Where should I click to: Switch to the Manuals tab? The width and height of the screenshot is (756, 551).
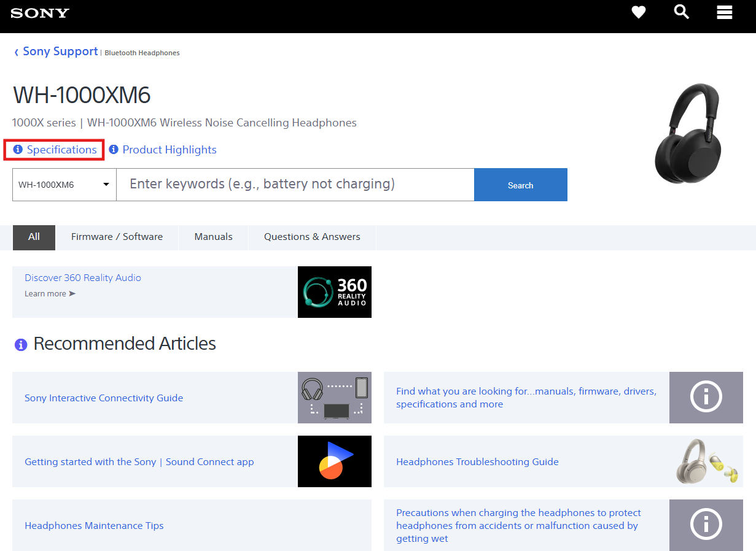pyautogui.click(x=214, y=237)
